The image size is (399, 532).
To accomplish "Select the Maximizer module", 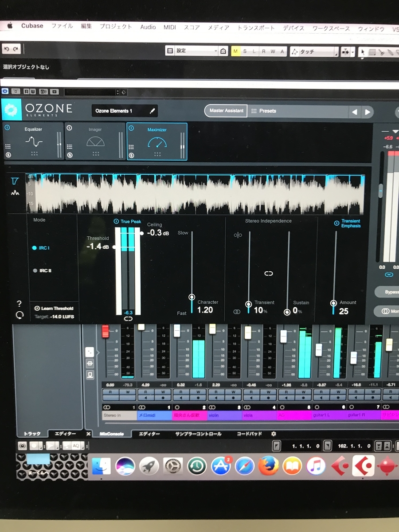I will (x=157, y=141).
